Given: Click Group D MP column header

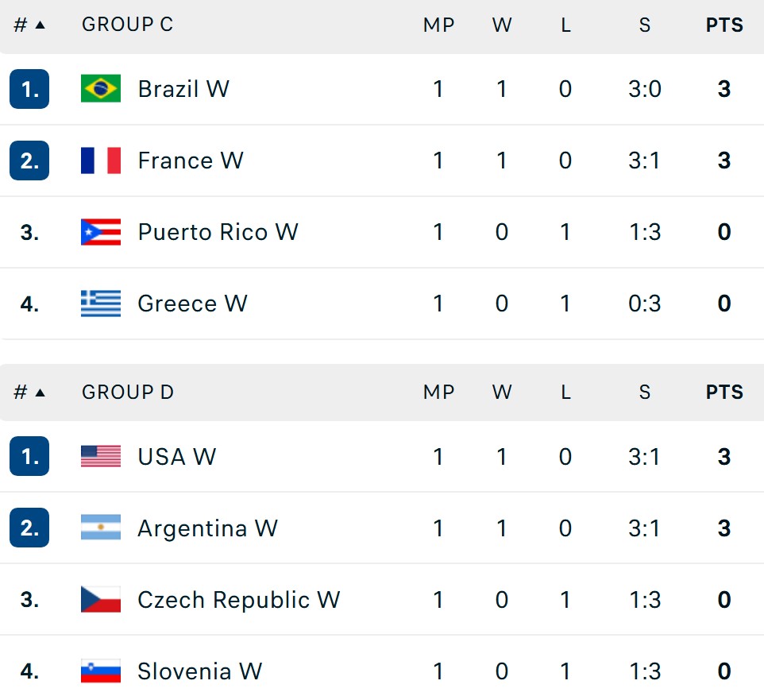Looking at the screenshot, I should pyautogui.click(x=438, y=393).
